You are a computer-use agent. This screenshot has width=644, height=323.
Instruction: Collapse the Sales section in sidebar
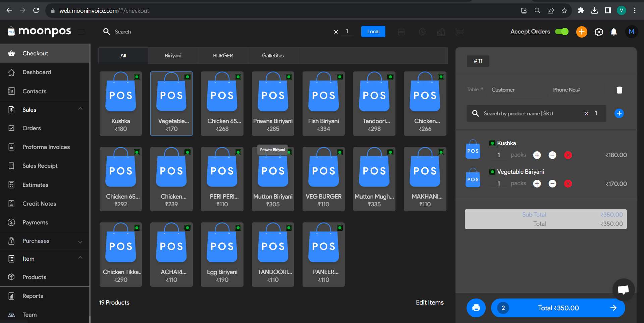[80, 109]
